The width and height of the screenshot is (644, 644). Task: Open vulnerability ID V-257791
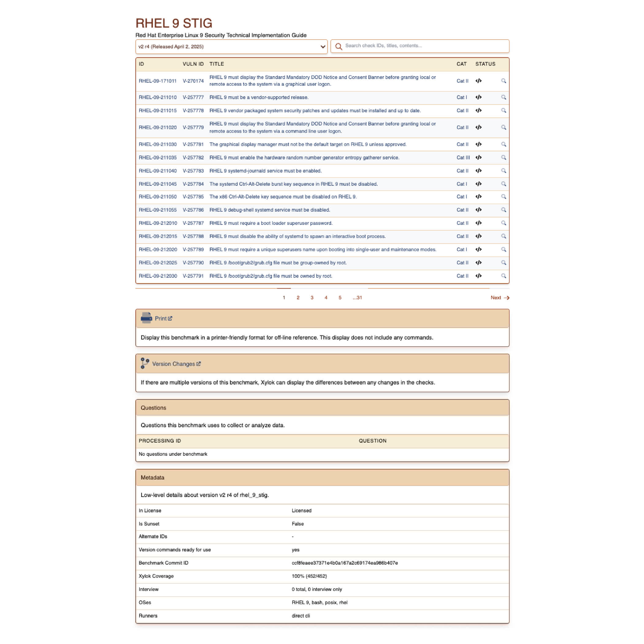tap(193, 276)
